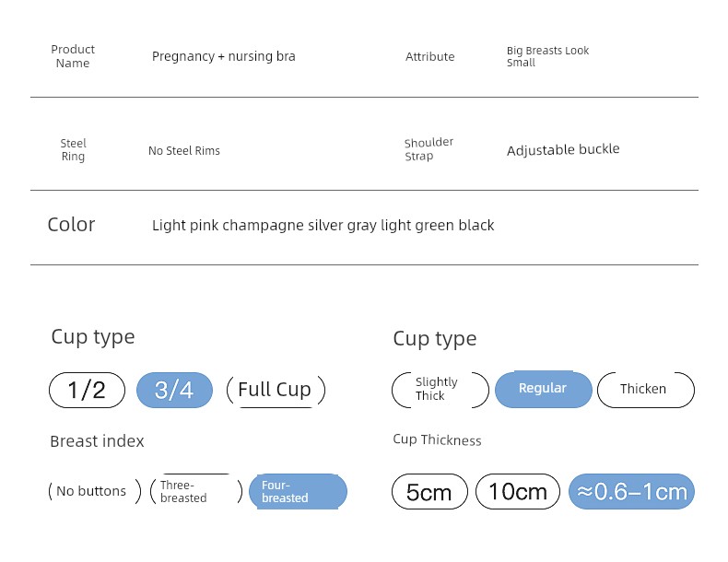Image resolution: width=728 pixels, height=562 pixels.
Task: Pick the No buttons option
Action: click(95, 491)
